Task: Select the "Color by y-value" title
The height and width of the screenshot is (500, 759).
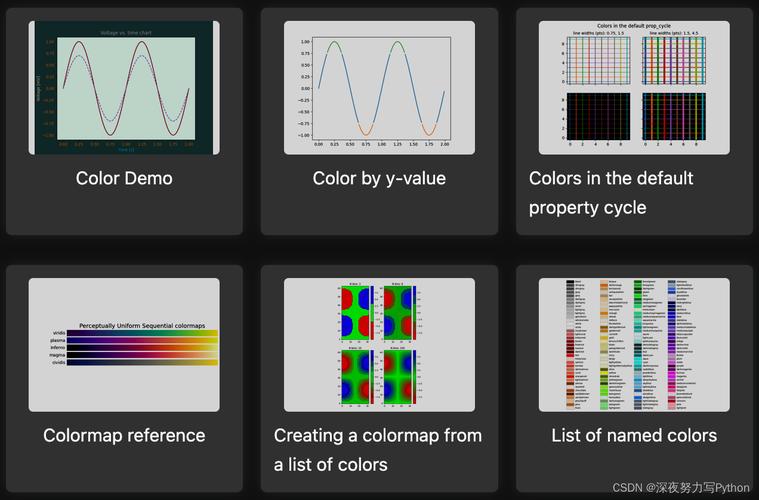Action: [379, 178]
